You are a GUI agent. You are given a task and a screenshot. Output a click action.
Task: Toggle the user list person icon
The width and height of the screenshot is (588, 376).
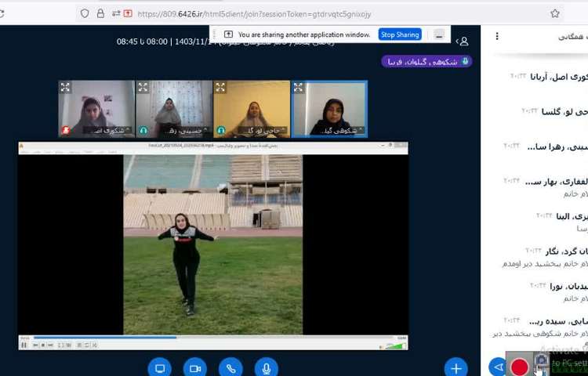tap(463, 42)
